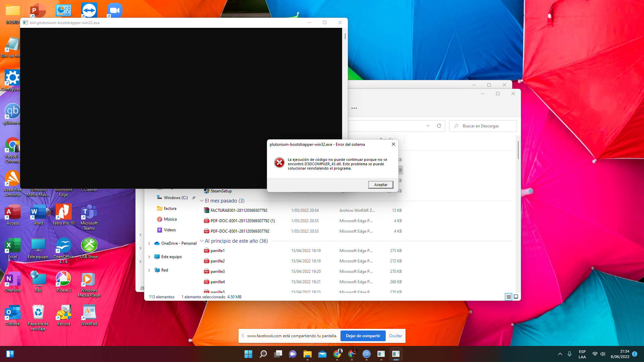Switch Explorer to details view
Viewport: 644px width, 362px height.
[x=508, y=297]
